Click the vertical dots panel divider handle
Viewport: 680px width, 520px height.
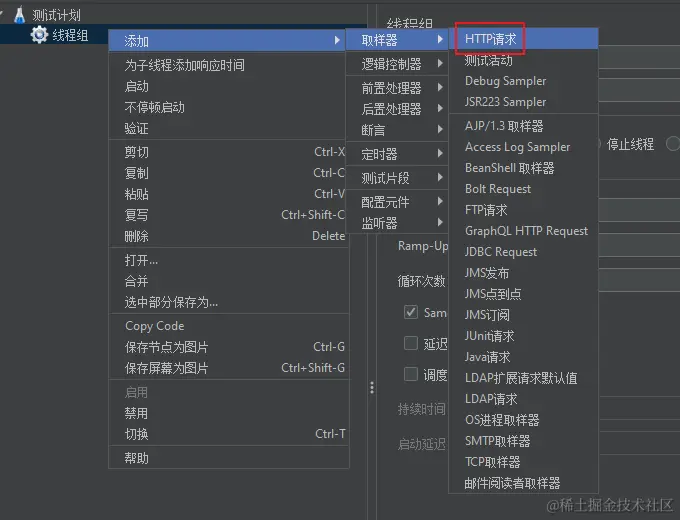(372, 388)
